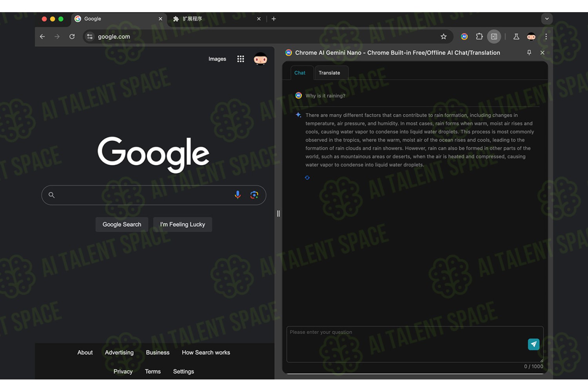Click the side panel title icon

289,53
